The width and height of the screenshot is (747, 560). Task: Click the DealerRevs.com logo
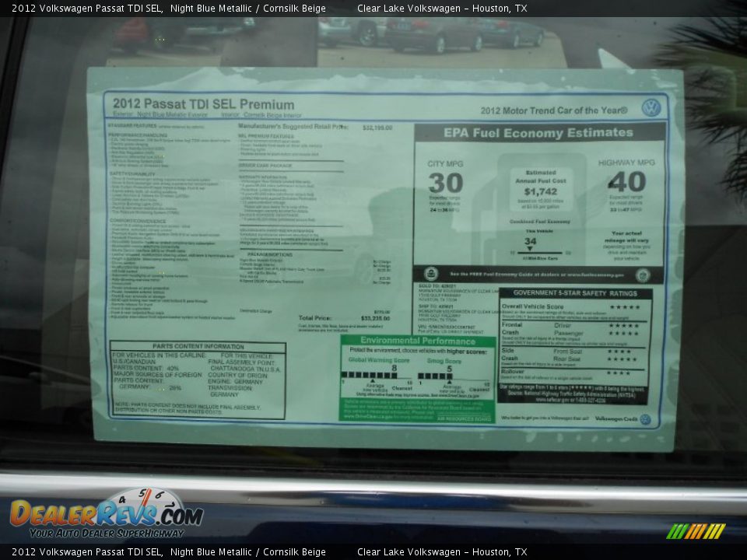pos(105,515)
